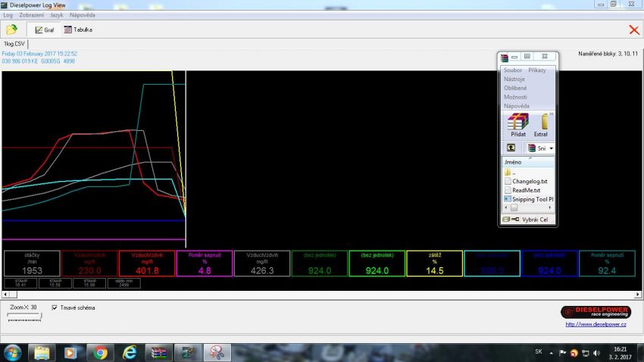Open the Jazyk menu
644x362 pixels.
(x=57, y=15)
